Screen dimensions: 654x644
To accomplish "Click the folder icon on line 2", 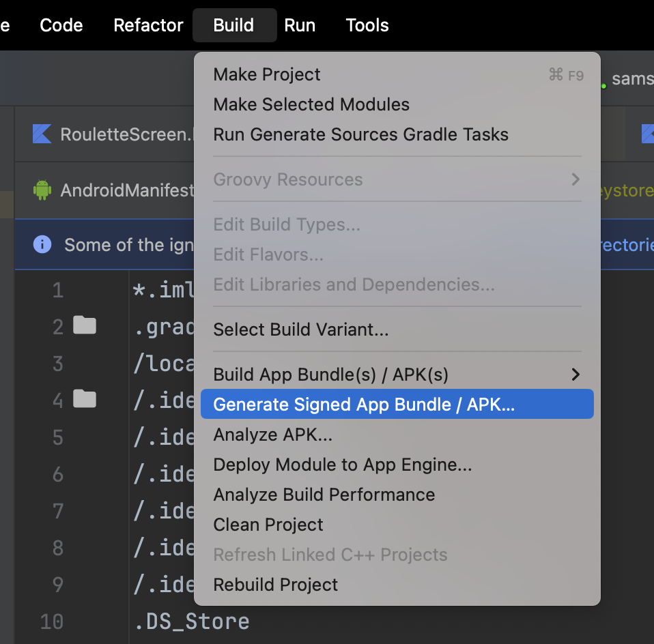I will click(x=85, y=326).
